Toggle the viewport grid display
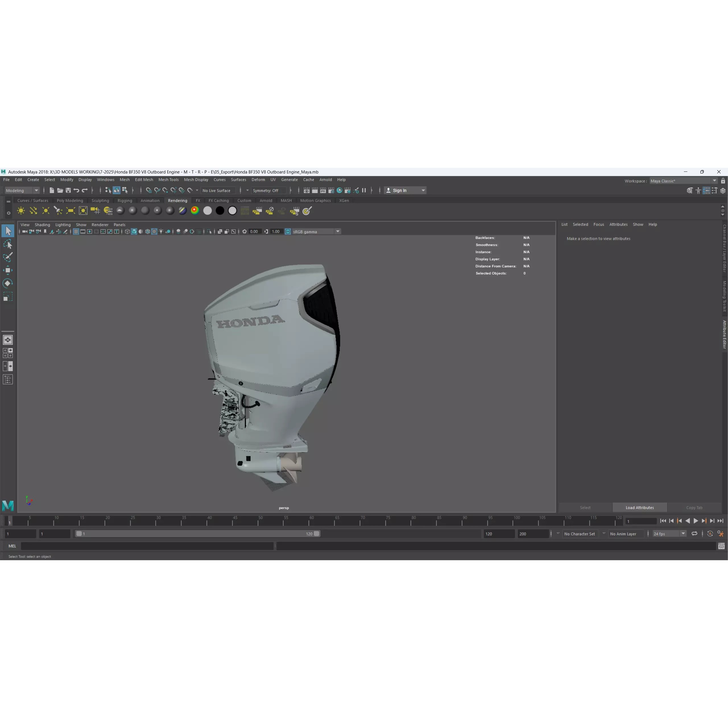The image size is (728, 728). [76, 231]
